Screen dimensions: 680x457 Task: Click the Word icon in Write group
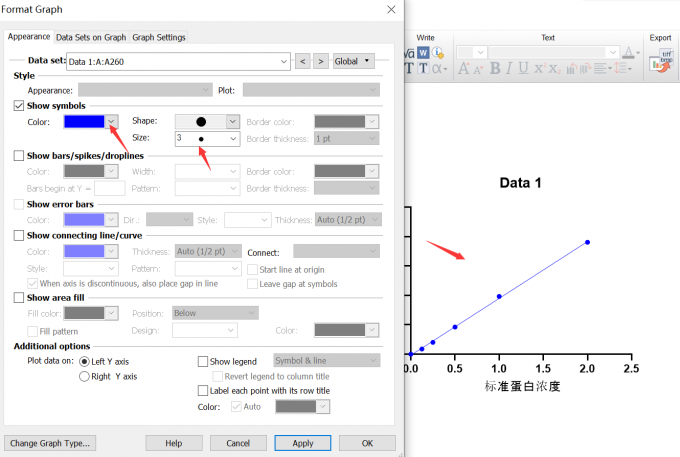tap(424, 52)
